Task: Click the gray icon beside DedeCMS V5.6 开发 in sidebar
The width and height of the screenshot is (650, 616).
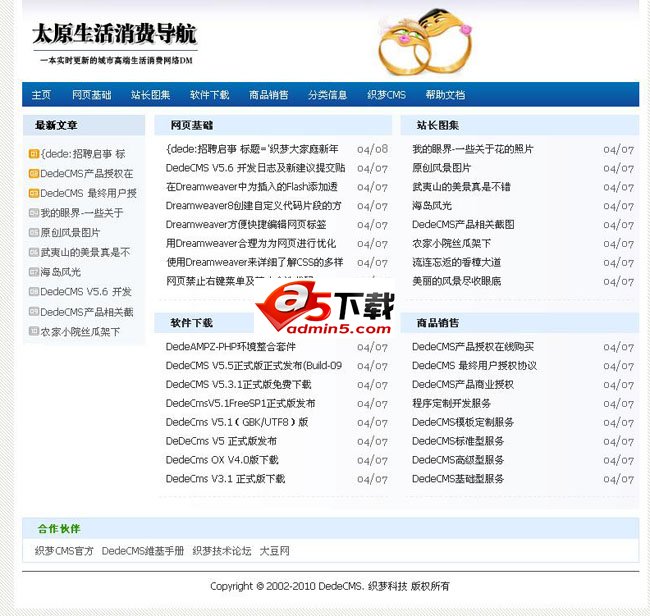Action: [34, 291]
